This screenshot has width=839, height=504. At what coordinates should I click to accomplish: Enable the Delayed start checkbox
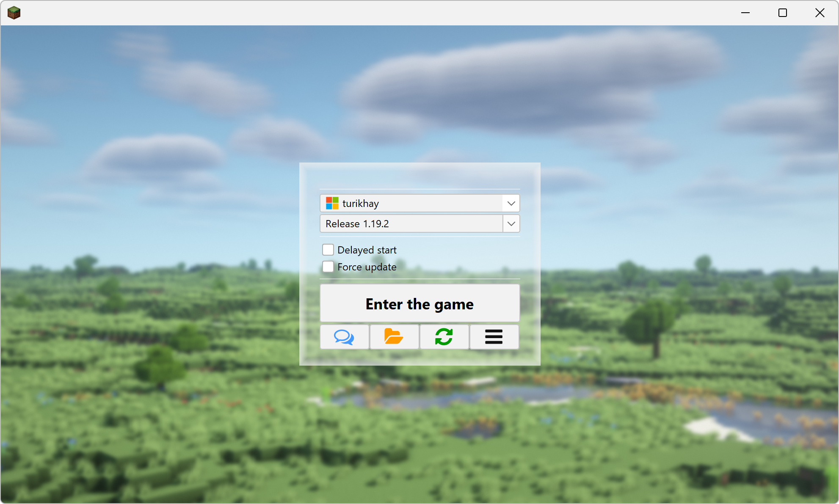coord(328,249)
